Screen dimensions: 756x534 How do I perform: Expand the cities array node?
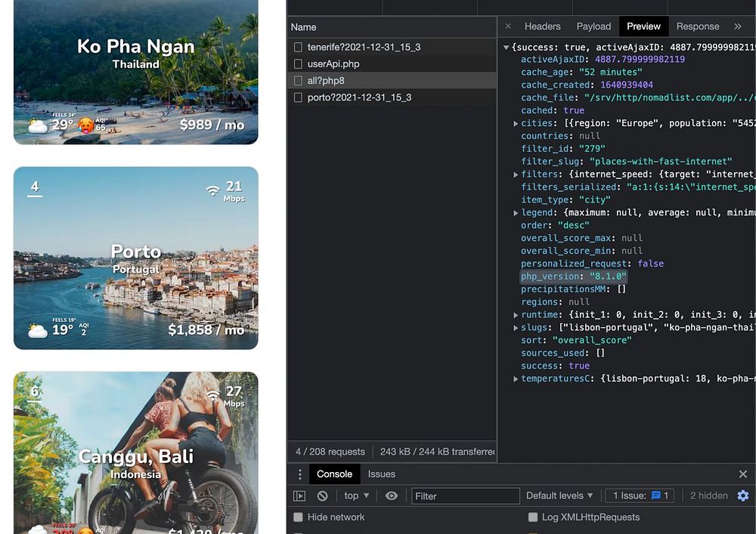tap(516, 123)
